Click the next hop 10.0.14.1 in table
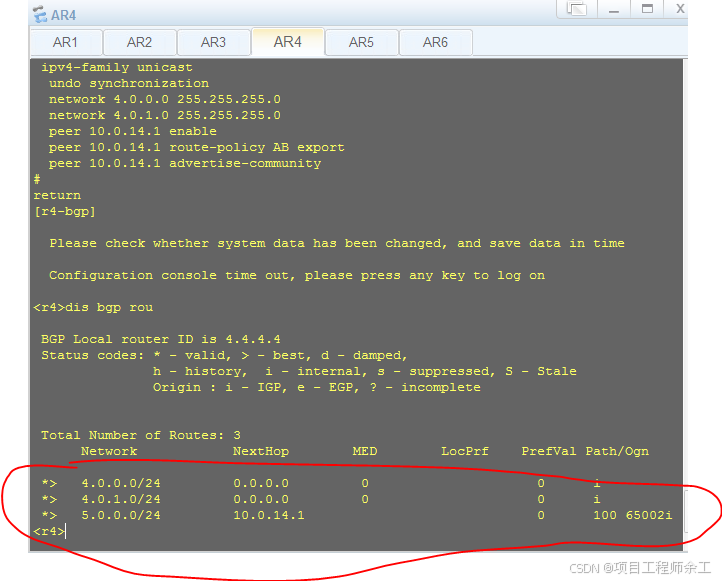The height and width of the screenshot is (581, 722). pos(269,515)
